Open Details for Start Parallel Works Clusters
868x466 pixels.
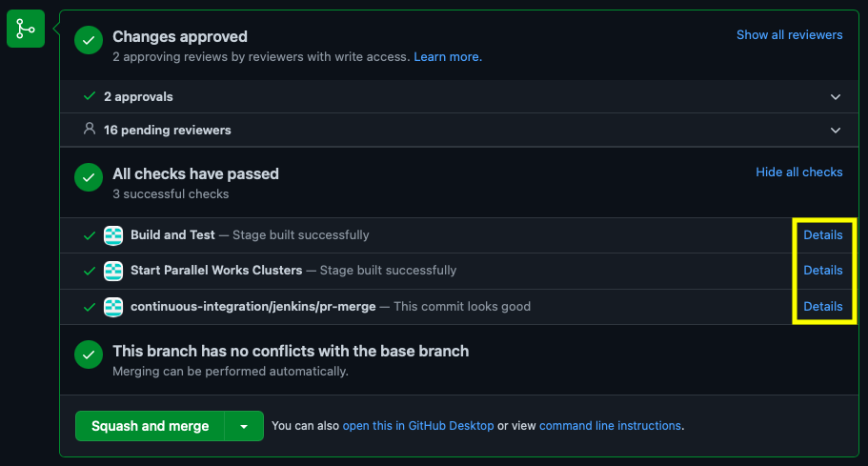tap(823, 271)
